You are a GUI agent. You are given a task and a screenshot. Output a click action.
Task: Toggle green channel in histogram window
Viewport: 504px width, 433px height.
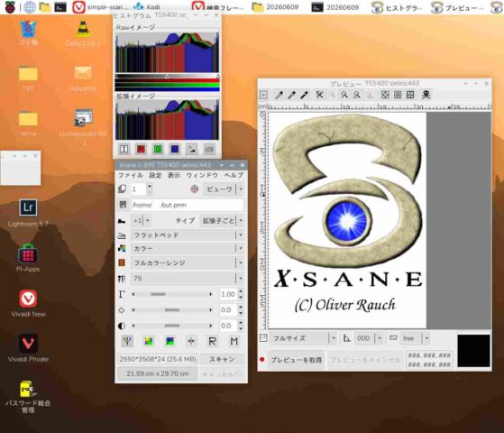[x=158, y=149]
